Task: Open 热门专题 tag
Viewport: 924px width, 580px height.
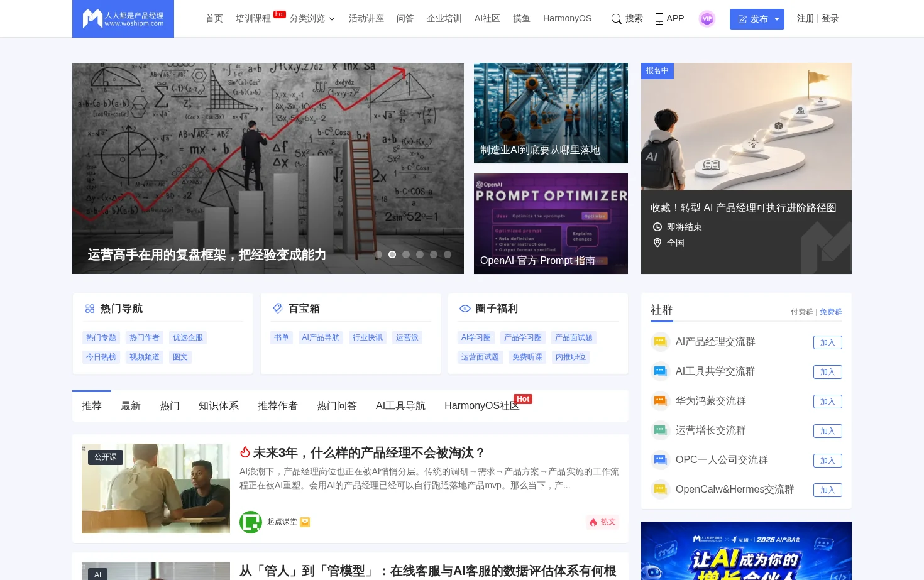Action: coord(101,337)
